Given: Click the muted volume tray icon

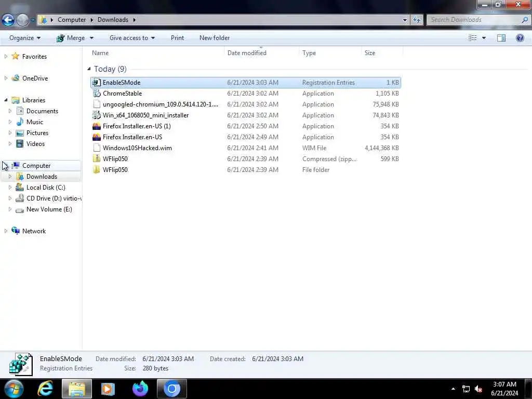Looking at the screenshot, I should [x=478, y=389].
